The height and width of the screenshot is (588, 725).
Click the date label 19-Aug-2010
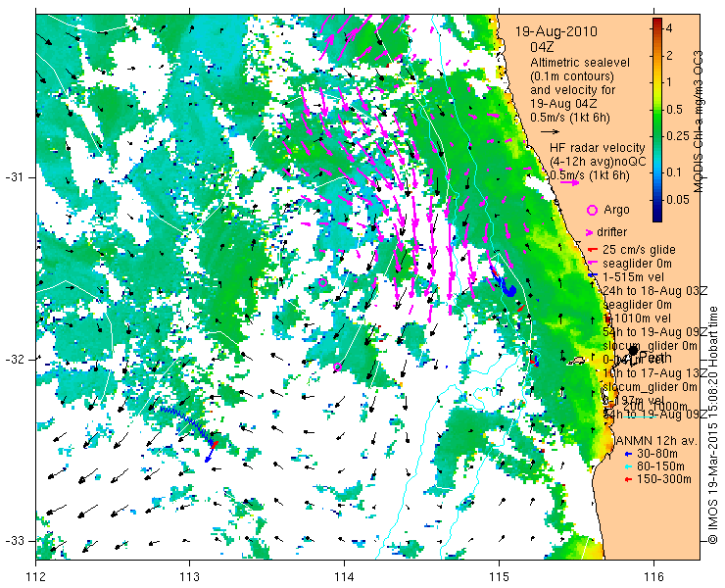pyautogui.click(x=556, y=32)
